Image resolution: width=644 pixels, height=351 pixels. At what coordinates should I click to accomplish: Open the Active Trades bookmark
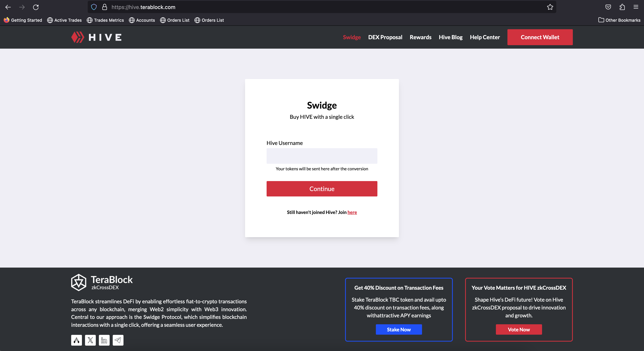(64, 20)
